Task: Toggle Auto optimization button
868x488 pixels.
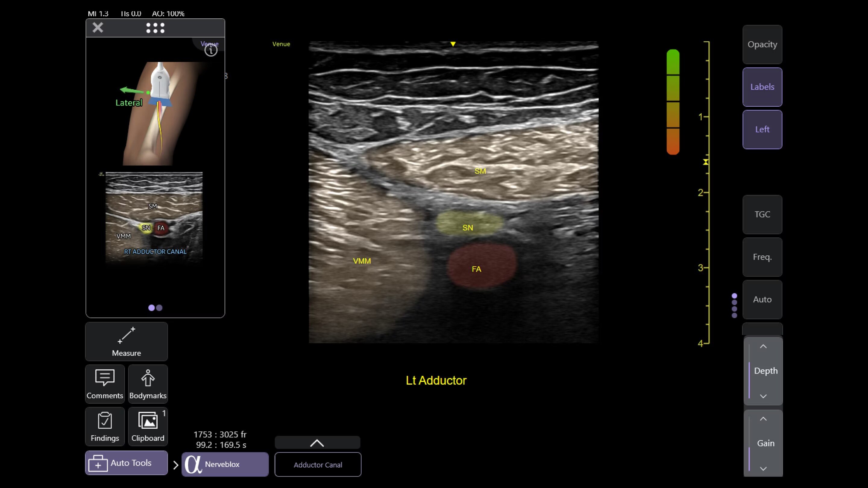Action: coord(762,299)
